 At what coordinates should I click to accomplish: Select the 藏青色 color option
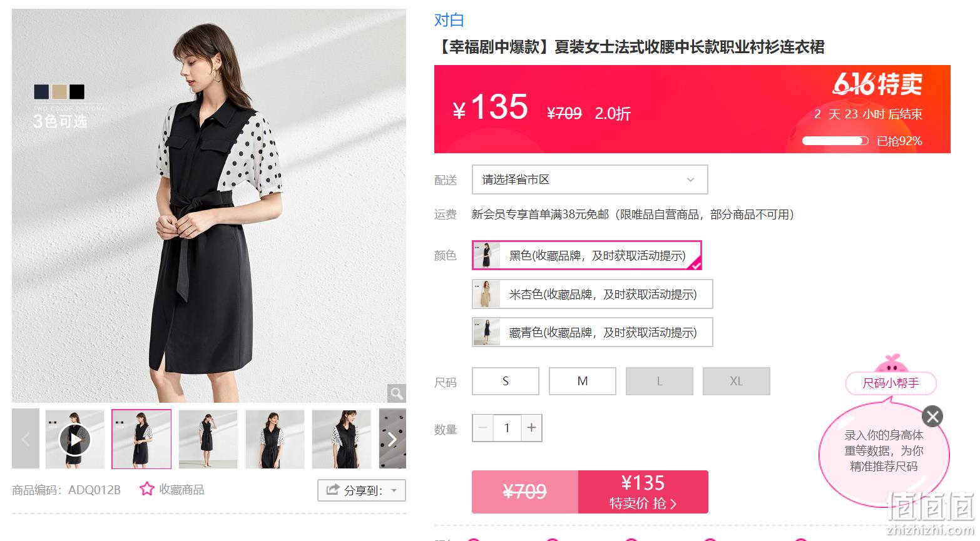coord(593,332)
